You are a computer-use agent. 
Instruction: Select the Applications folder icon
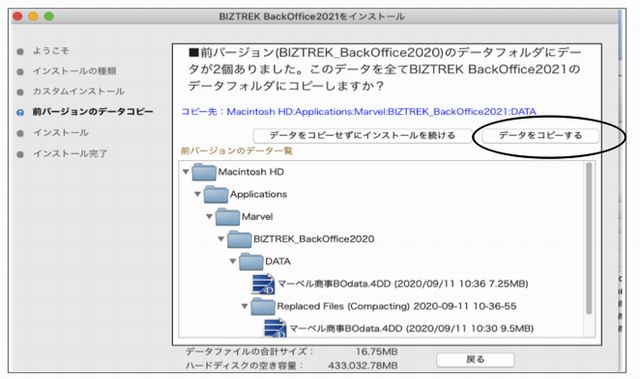coord(216,194)
